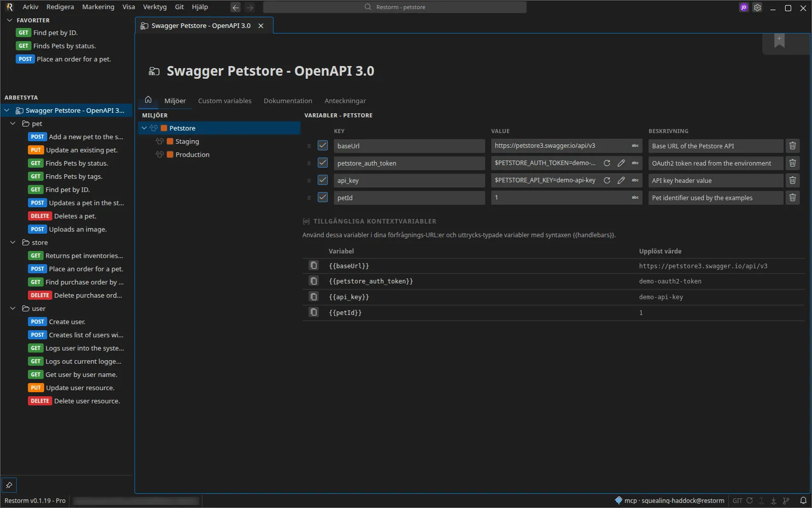
Task: Push Git changes with up arrow
Action: pyautogui.click(x=761, y=500)
